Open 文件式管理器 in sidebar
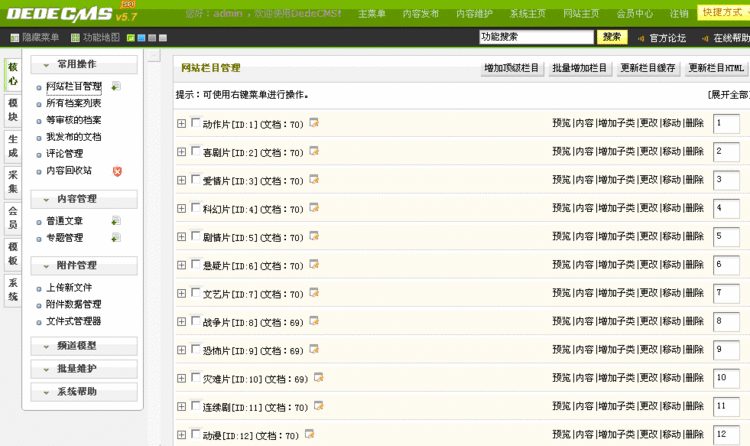 (x=73, y=321)
